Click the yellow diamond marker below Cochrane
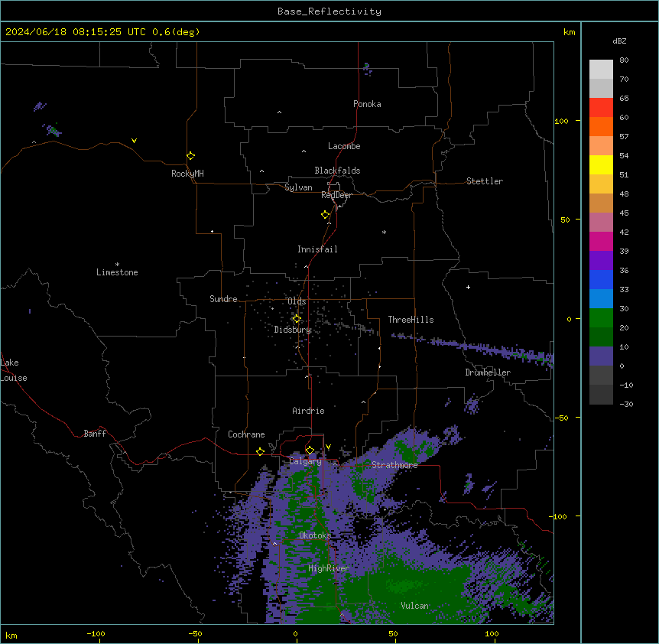 point(260,451)
